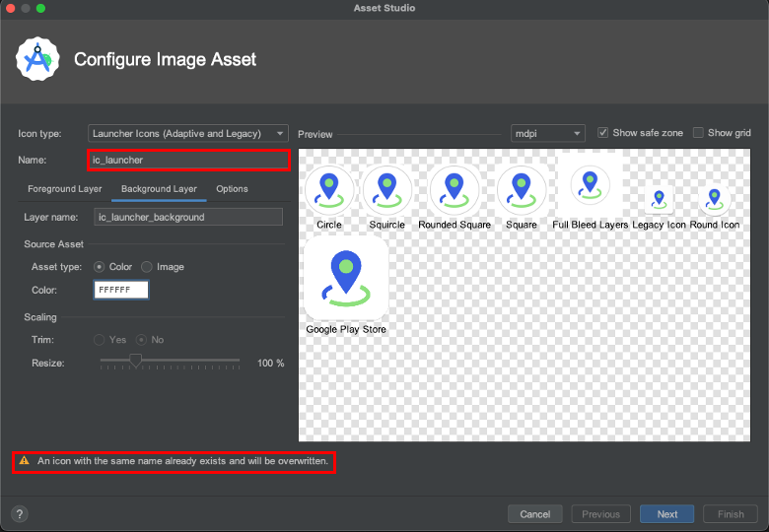Switch to the Background Layer tab
Image resolution: width=769 pixels, height=532 pixels.
point(159,189)
